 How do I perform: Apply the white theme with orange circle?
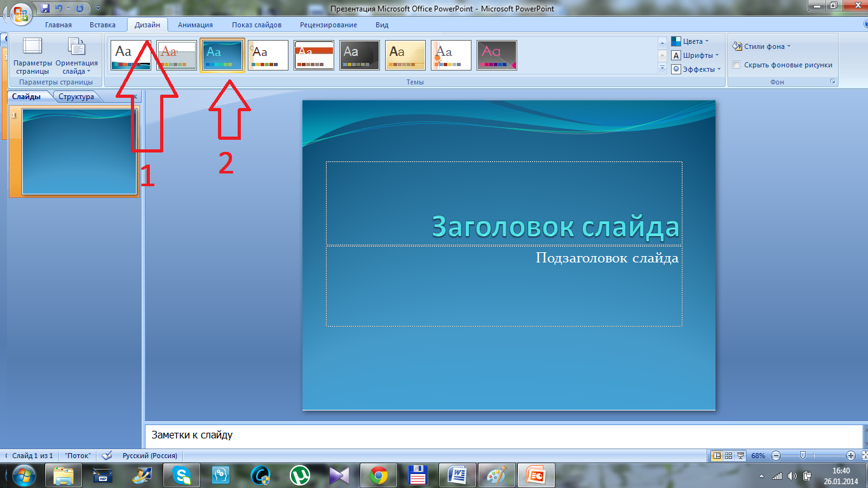click(x=451, y=55)
